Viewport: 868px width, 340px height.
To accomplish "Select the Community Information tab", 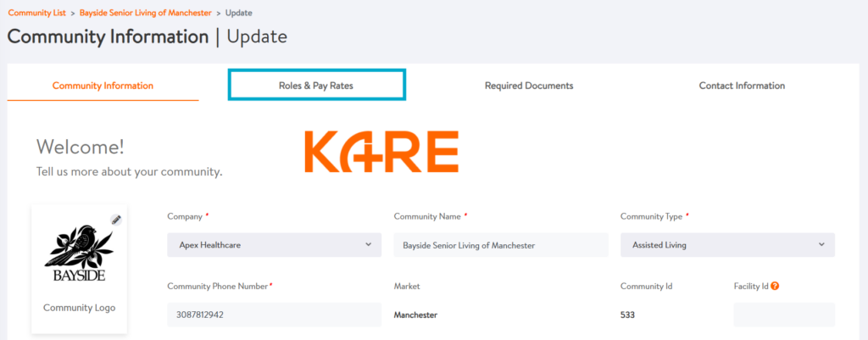I will tap(103, 86).
